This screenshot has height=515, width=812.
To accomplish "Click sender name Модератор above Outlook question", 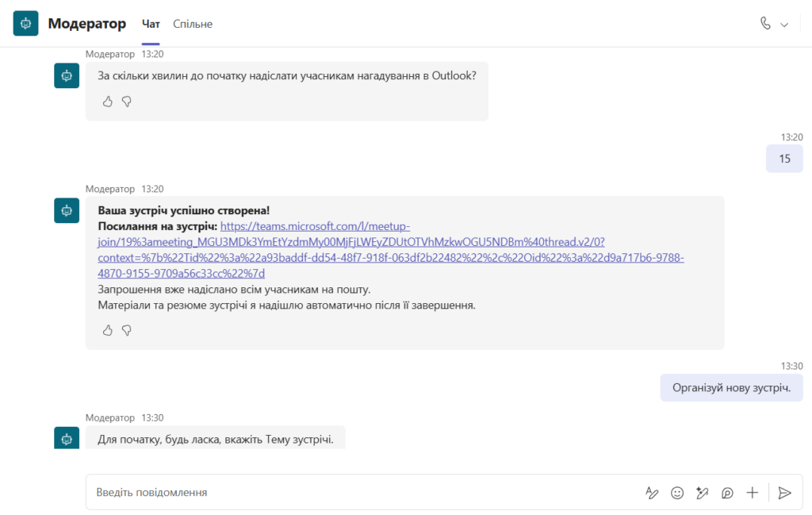I will (x=109, y=54).
